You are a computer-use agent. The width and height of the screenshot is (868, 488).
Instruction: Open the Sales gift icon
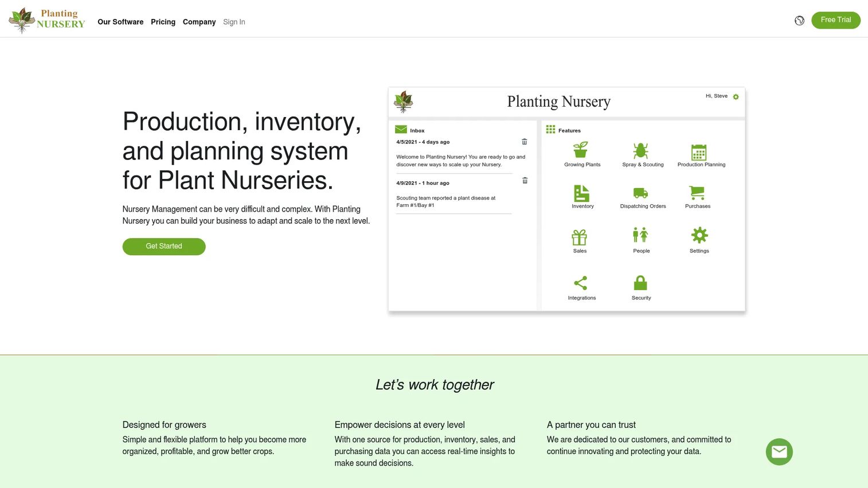(580, 237)
